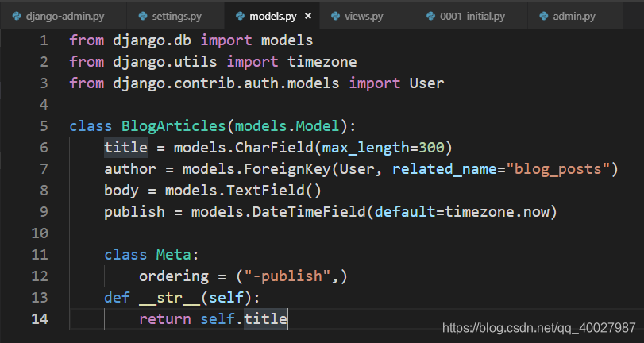Click the Python icon on settings.py tab
Image resolution: width=644 pixels, height=343 pixels.
point(143,17)
